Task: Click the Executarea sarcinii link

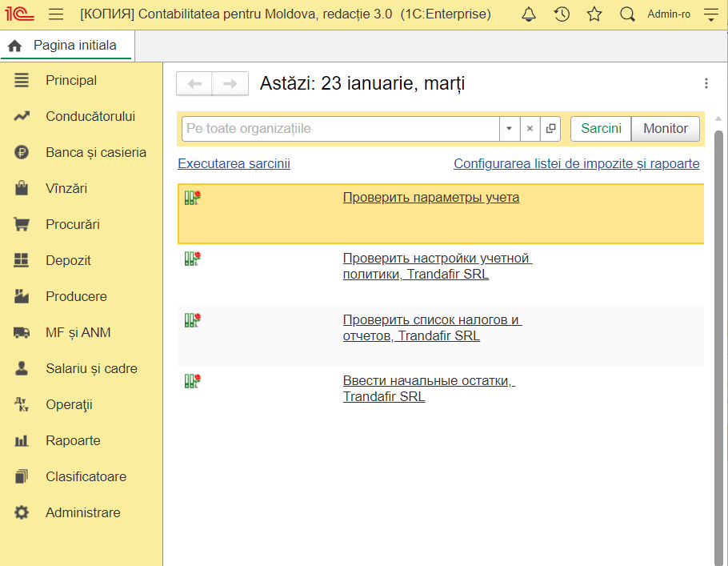Action: point(234,163)
